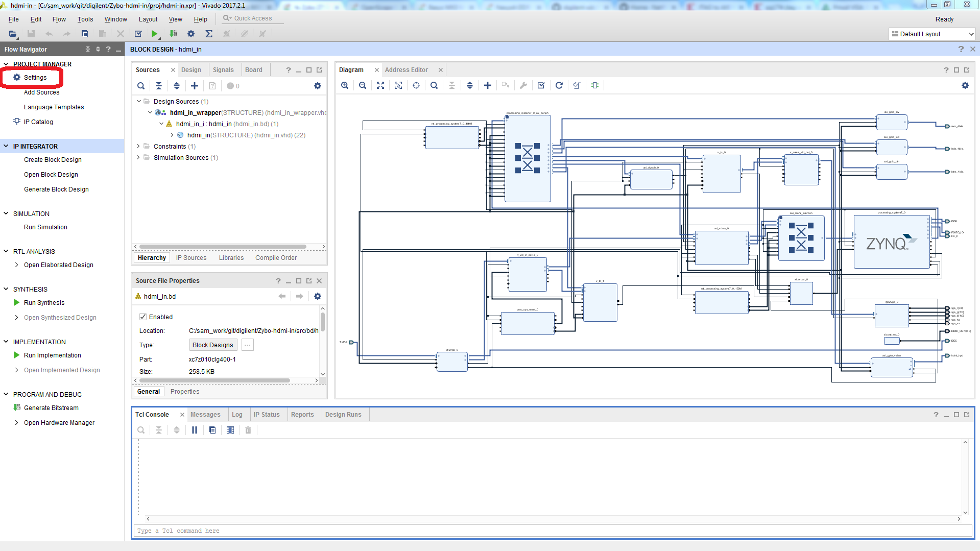Open Sources panel settings gear

pos(318,86)
